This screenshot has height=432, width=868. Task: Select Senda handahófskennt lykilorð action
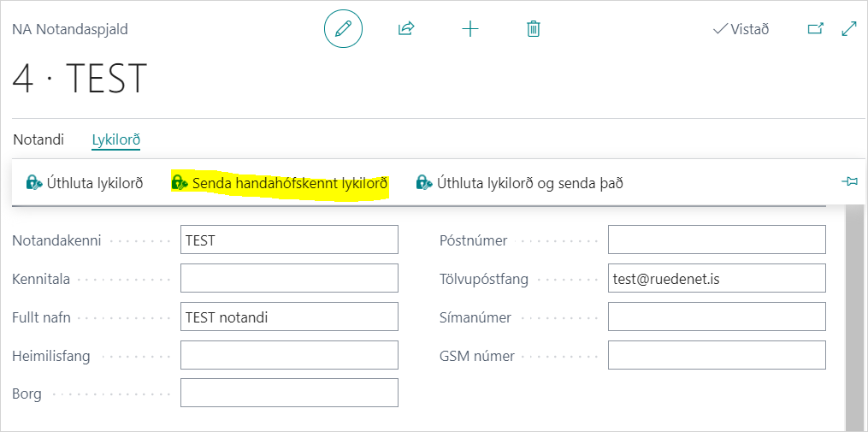tap(280, 183)
